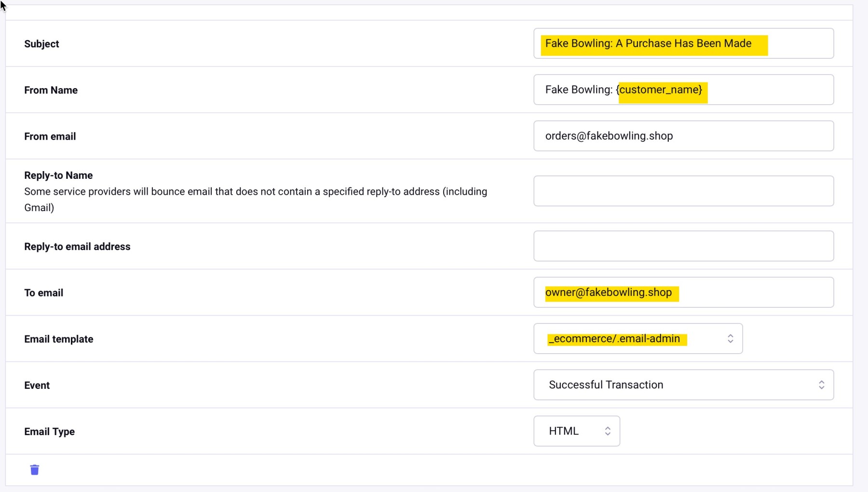
Task: Click the Successful Transaction event value
Action: click(x=606, y=385)
